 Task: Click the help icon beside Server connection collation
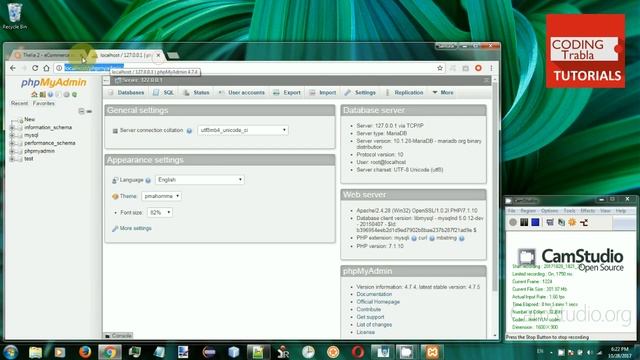189,131
